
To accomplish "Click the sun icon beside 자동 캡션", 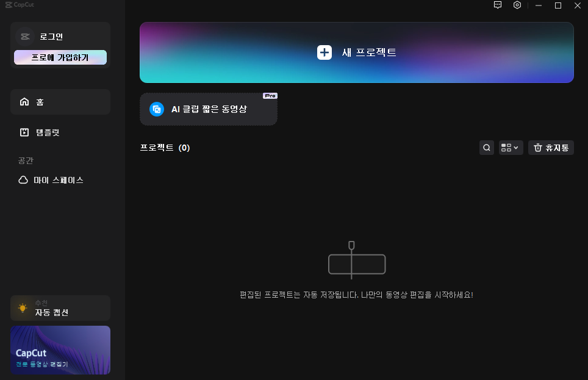I will [x=23, y=308].
